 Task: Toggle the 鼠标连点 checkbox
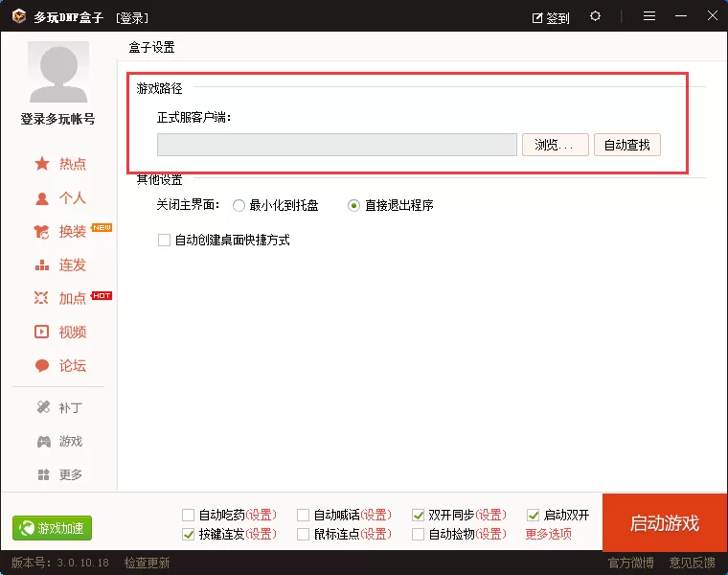click(x=304, y=535)
